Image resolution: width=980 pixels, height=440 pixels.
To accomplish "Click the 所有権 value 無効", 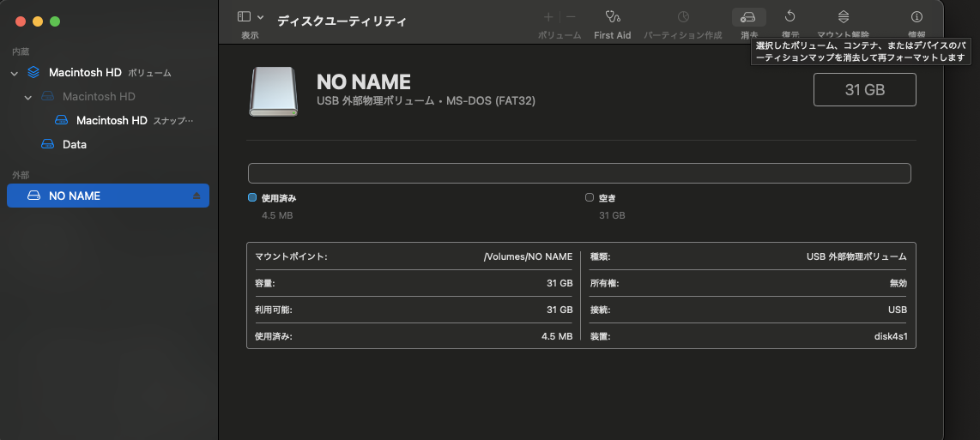I will pyautogui.click(x=898, y=283).
